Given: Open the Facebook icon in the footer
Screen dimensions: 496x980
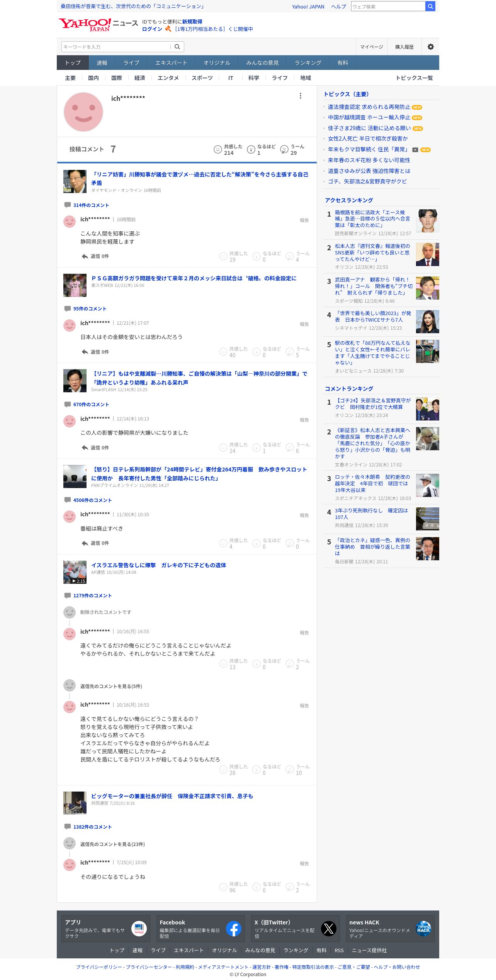Looking at the screenshot, I should pyautogui.click(x=234, y=929).
